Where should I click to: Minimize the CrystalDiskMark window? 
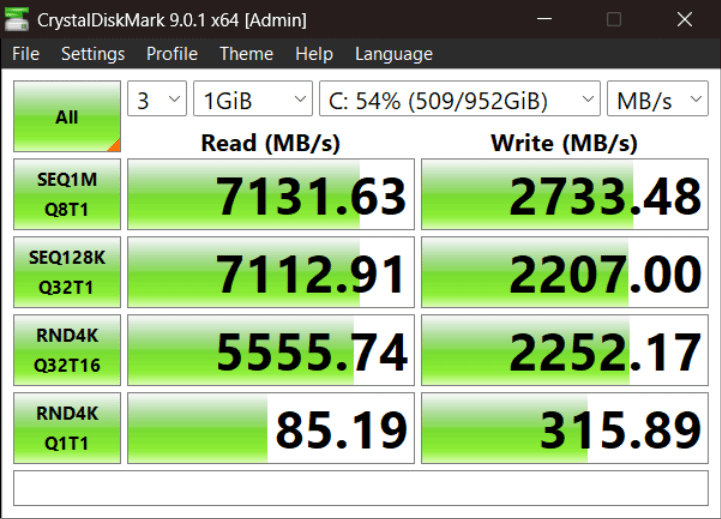(544, 19)
